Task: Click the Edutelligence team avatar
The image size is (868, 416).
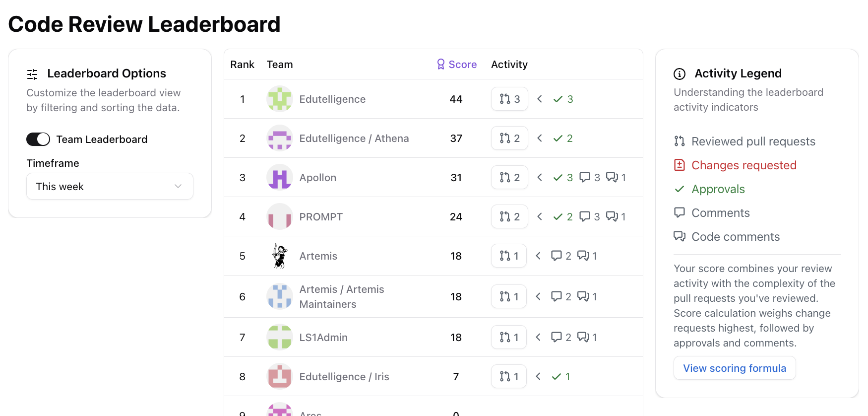Action: [x=279, y=99]
